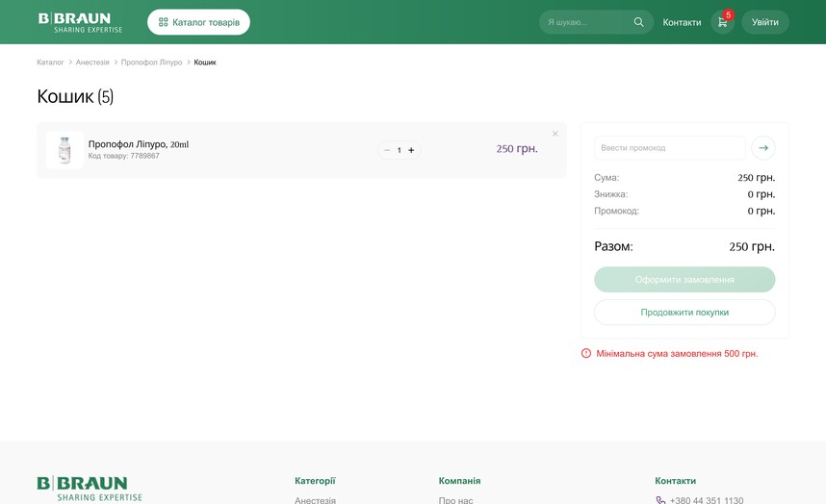Click the Кошик breadcrumb item
The height and width of the screenshot is (504, 826).
tap(205, 63)
